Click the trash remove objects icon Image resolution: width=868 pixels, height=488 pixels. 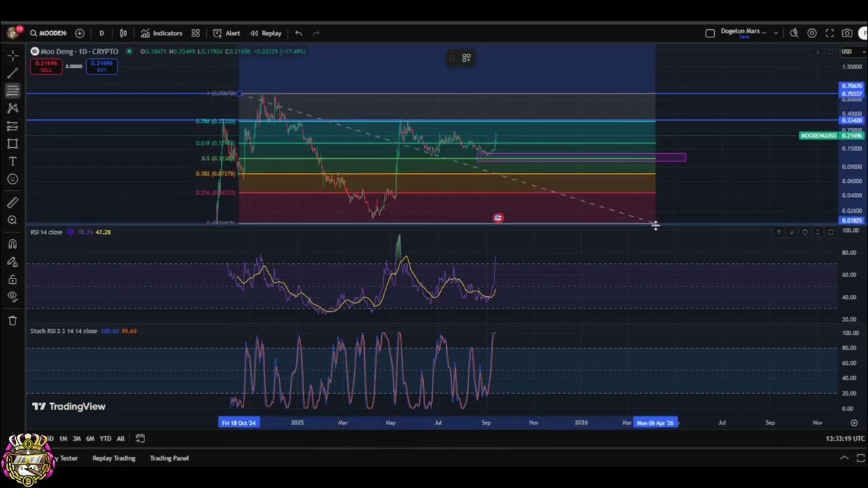pyautogui.click(x=12, y=321)
